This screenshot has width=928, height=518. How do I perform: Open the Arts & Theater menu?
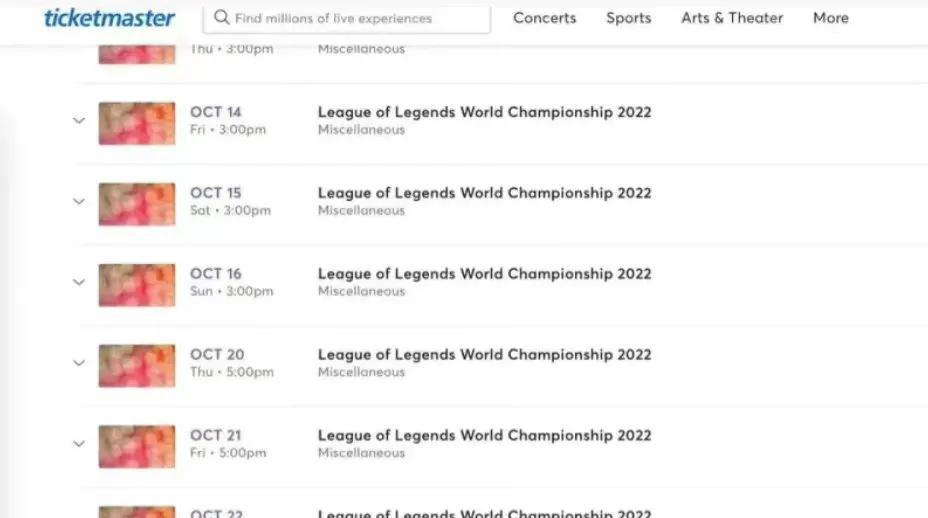coord(732,18)
